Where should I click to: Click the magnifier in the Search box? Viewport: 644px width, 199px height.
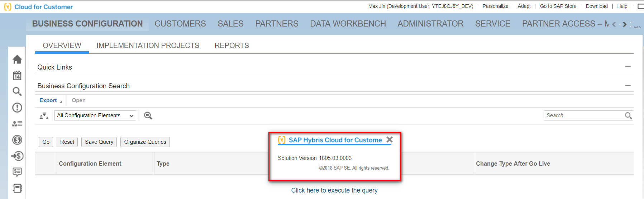pos(628,115)
